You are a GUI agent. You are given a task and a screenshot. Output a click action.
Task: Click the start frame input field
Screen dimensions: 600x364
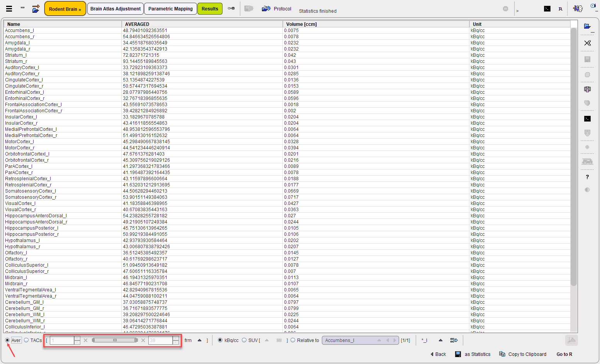[62, 340]
